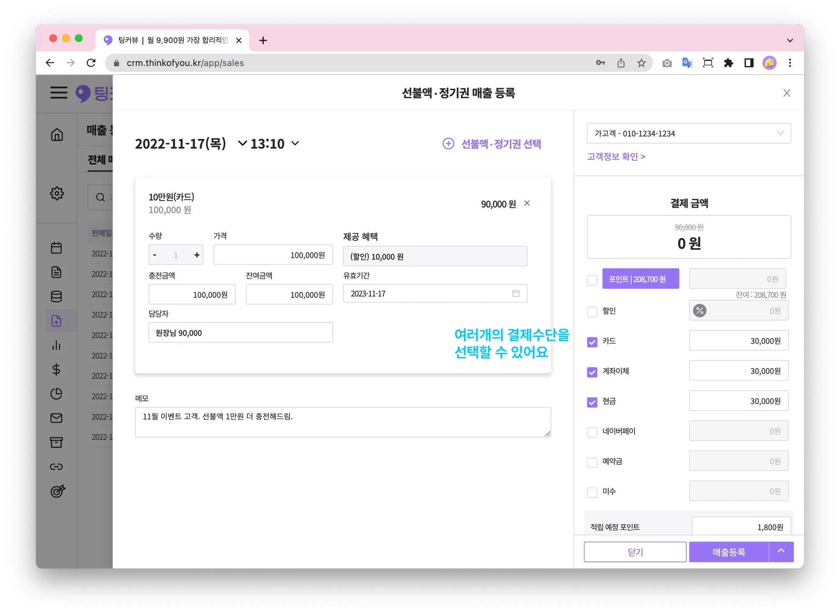Open the mail envelope sidebar icon
Viewport: 840px width, 616px height.
click(56, 418)
